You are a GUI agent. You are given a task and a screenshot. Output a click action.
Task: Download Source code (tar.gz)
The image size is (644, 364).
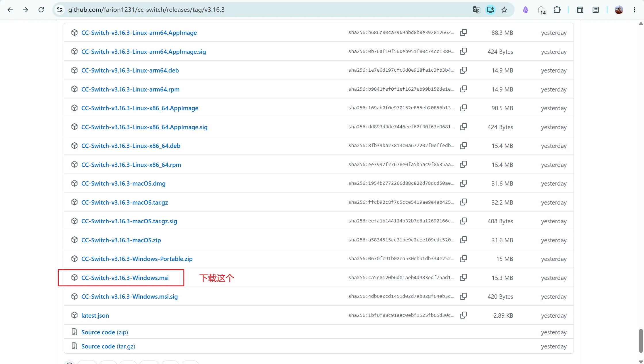[108, 346]
